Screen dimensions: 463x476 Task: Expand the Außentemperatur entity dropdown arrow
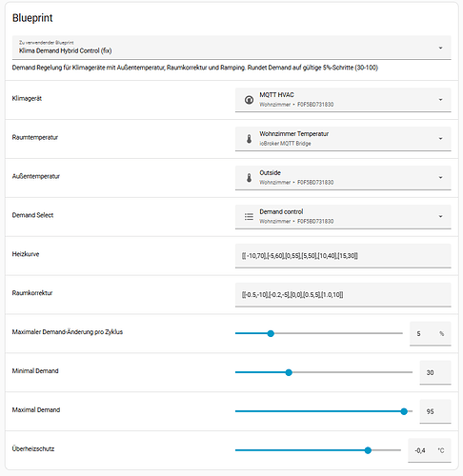[440, 178]
